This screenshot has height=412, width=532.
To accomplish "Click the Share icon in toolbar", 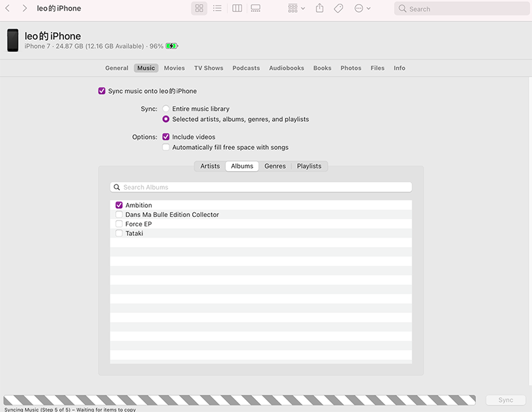I will tap(320, 9).
